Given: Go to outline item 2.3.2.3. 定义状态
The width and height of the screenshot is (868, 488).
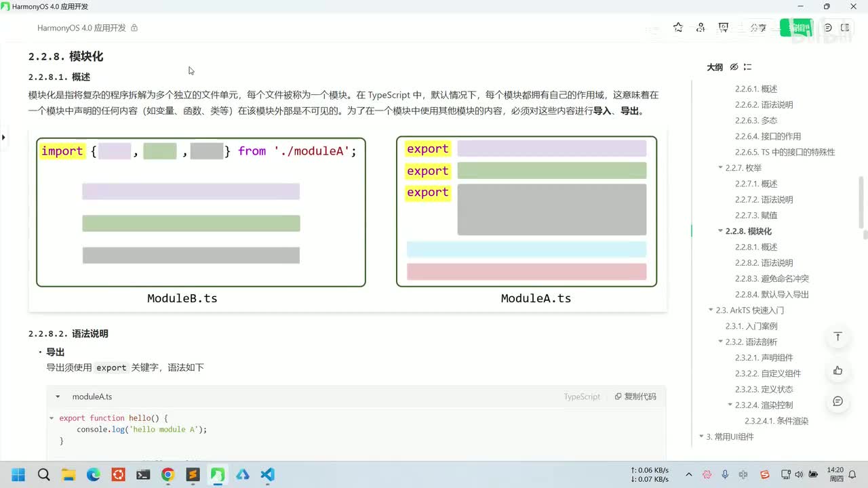Looking at the screenshot, I should [x=764, y=389].
